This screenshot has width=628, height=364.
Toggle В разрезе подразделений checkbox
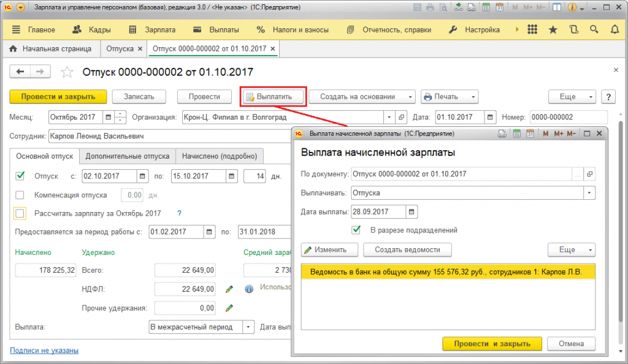[356, 230]
